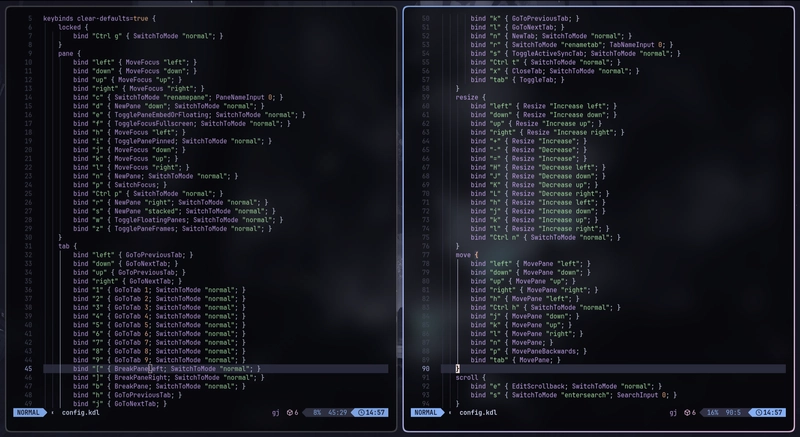The width and height of the screenshot is (800, 437).
Task: Click cursor position 90:5 in right statusline
Action: click(733, 413)
